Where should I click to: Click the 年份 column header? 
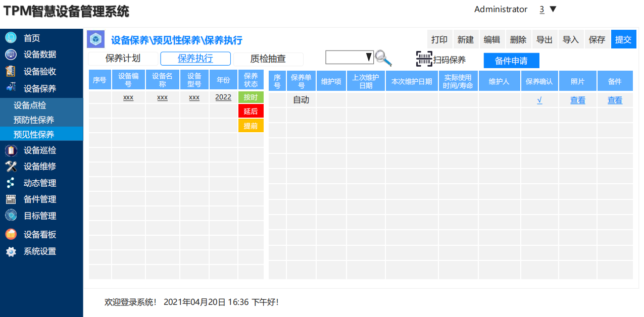223,80
